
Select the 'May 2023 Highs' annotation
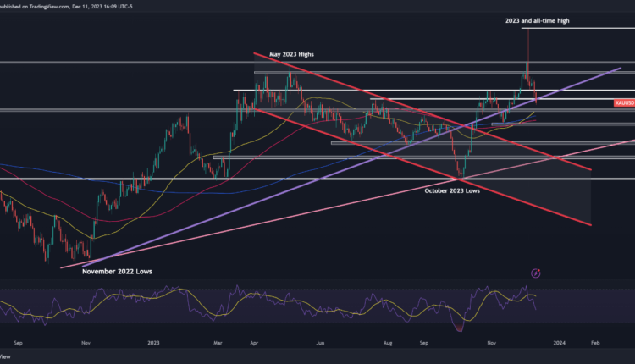[x=291, y=54]
